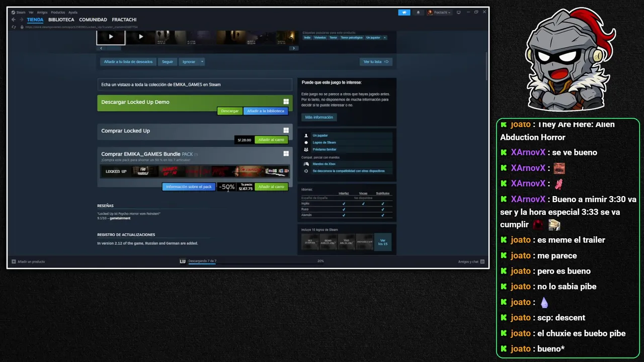Switch to the COMUNIDAD tab
Screen dimensions: 644x362
point(93,20)
